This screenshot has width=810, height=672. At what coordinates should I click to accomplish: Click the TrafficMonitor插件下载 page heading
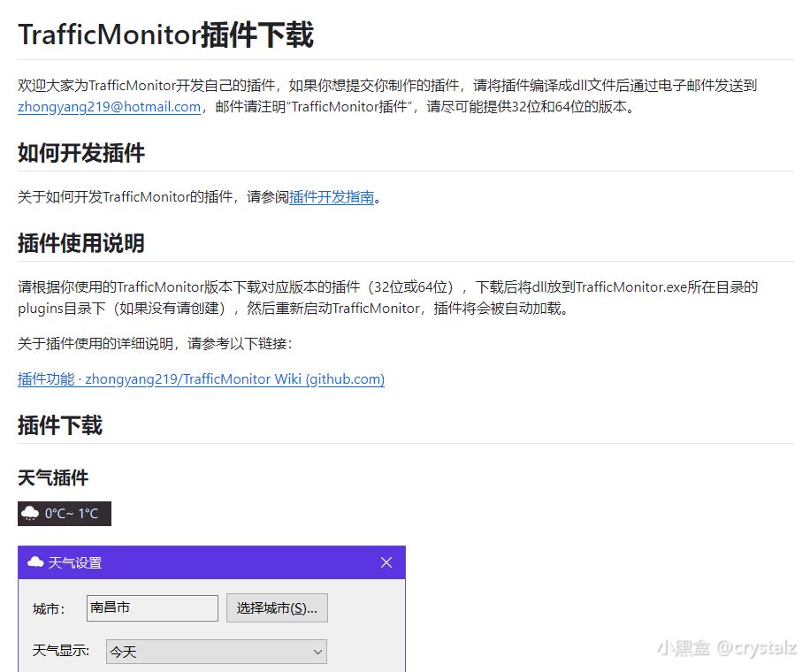point(166,34)
